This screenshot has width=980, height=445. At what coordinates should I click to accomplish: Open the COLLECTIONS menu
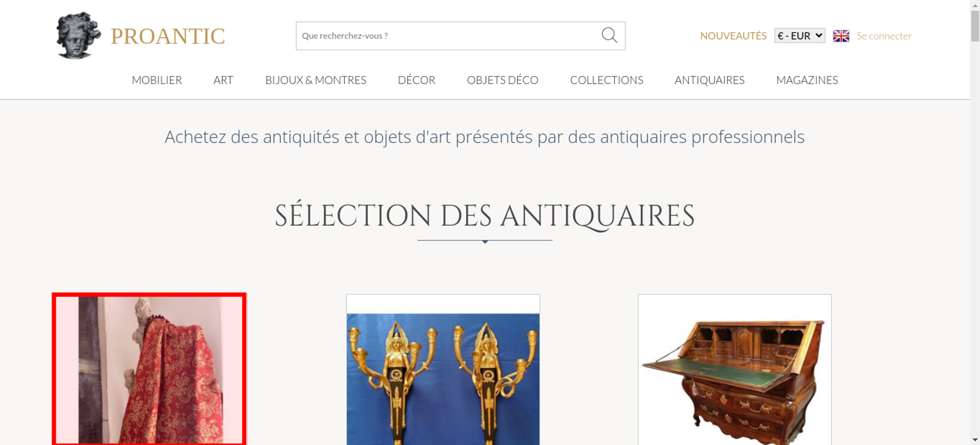pos(607,80)
